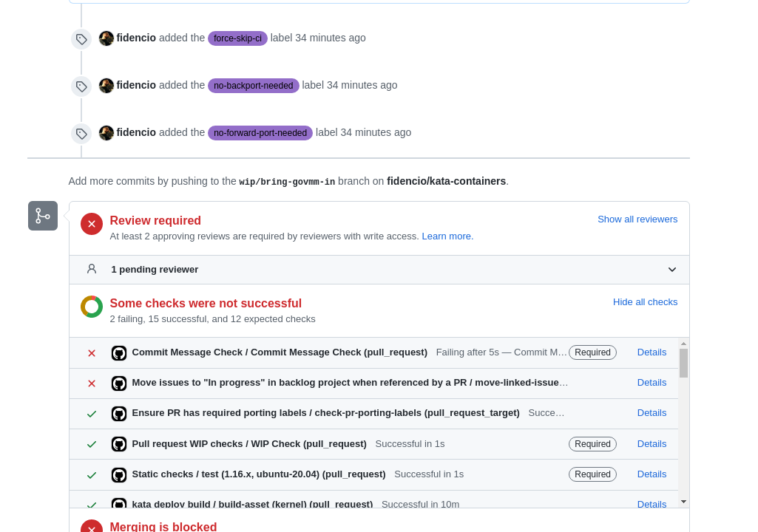Expand the 1 pending reviewer section

pos(671,269)
